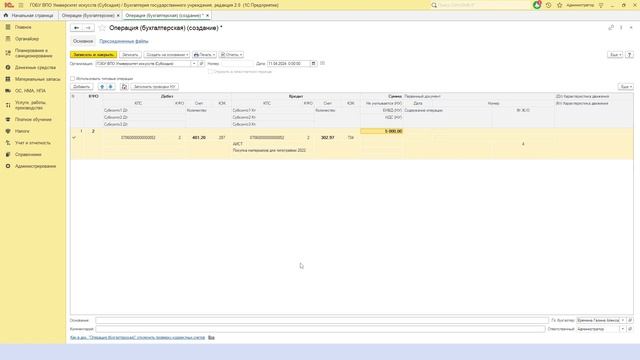Click the 'Комментарий' input field

click(320, 329)
